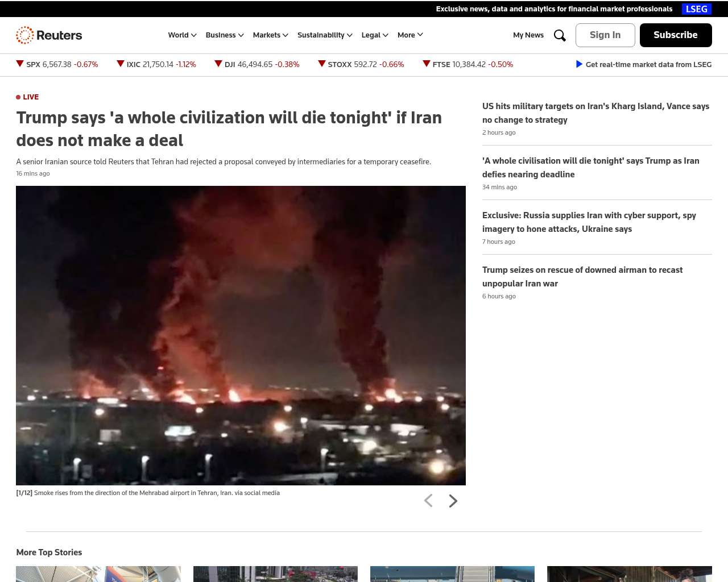Click the '[1/12]' photo caption text
Viewport: 728px width, 582px height.
[x=148, y=493]
